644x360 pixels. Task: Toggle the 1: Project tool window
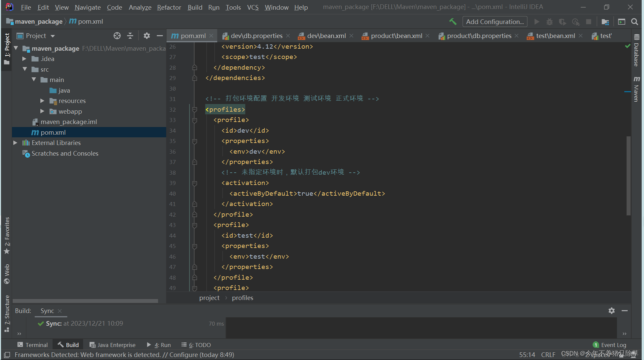click(7, 49)
